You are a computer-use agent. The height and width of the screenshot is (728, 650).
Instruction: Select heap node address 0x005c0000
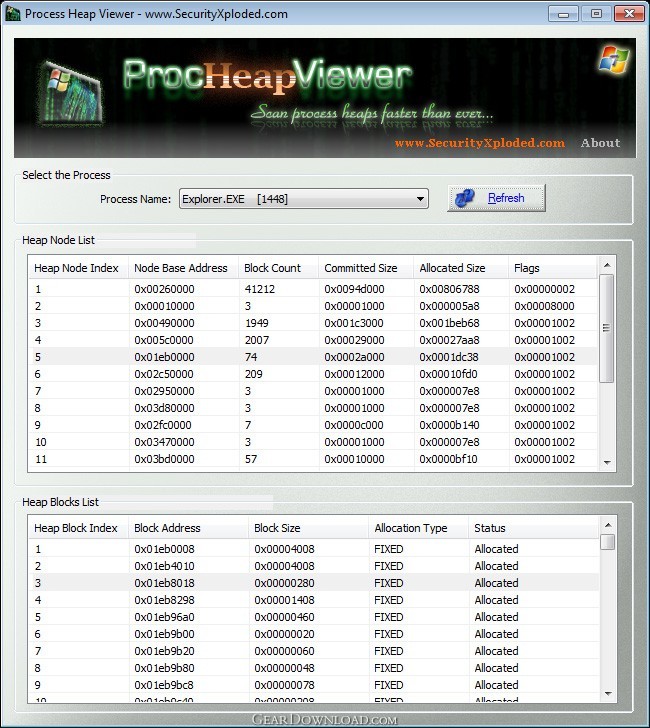tap(164, 340)
